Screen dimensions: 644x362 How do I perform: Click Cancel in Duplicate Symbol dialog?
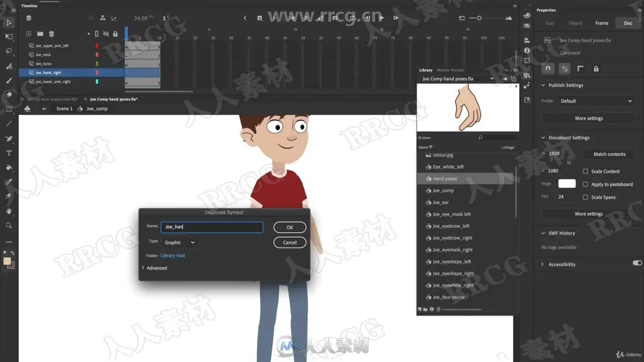click(290, 242)
